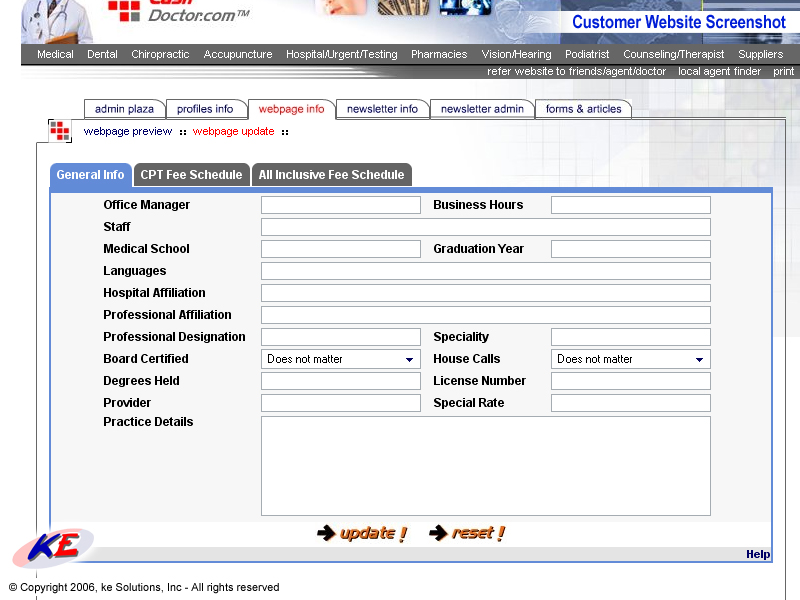Viewport: 800px width, 600px height.
Task: Open the All Inclusive Fee Schedule tab
Action: tap(331, 175)
